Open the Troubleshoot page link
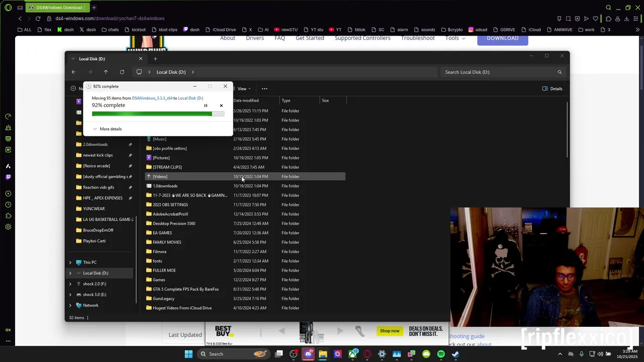Image resolution: width=644 pixels, height=362 pixels. pyautogui.click(x=418, y=38)
